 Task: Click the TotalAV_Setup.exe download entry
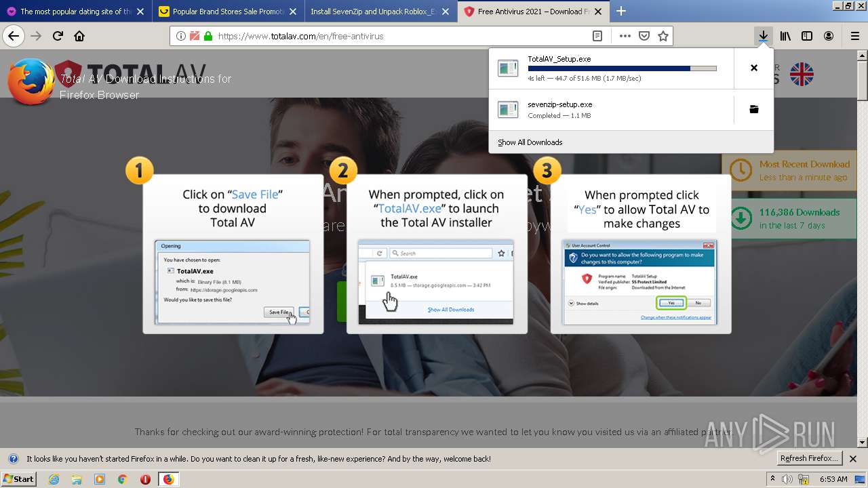[611, 68]
